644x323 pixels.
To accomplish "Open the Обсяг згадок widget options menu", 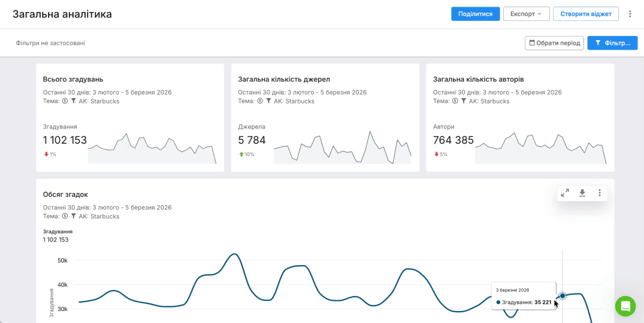I will [x=600, y=193].
